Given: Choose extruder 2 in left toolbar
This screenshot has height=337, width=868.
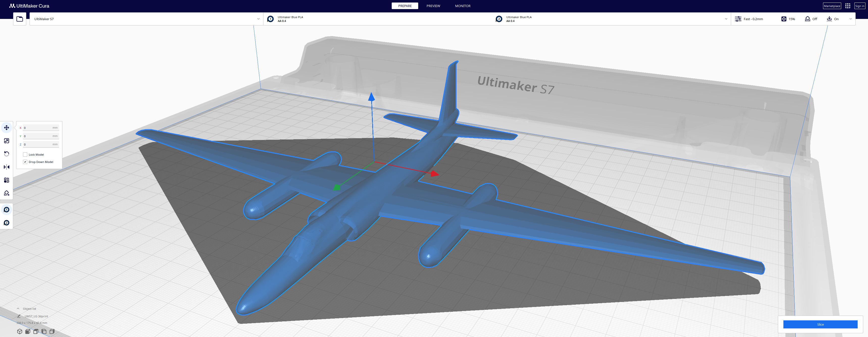Looking at the screenshot, I should coord(6,223).
